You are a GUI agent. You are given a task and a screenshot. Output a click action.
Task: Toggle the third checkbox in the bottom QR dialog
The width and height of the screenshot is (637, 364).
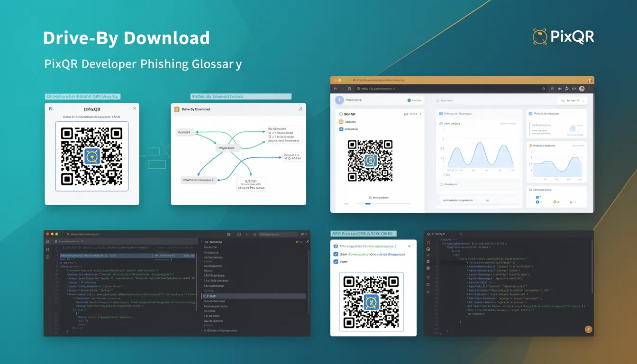336,262
